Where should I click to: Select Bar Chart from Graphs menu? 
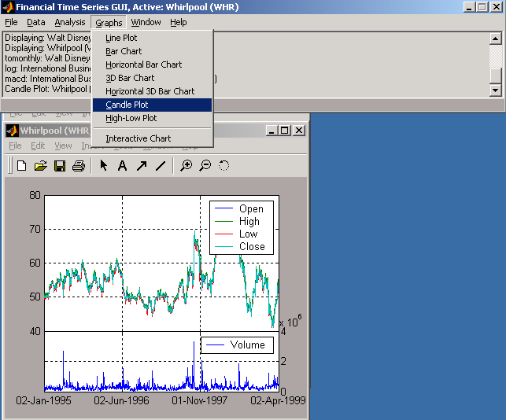click(152, 51)
